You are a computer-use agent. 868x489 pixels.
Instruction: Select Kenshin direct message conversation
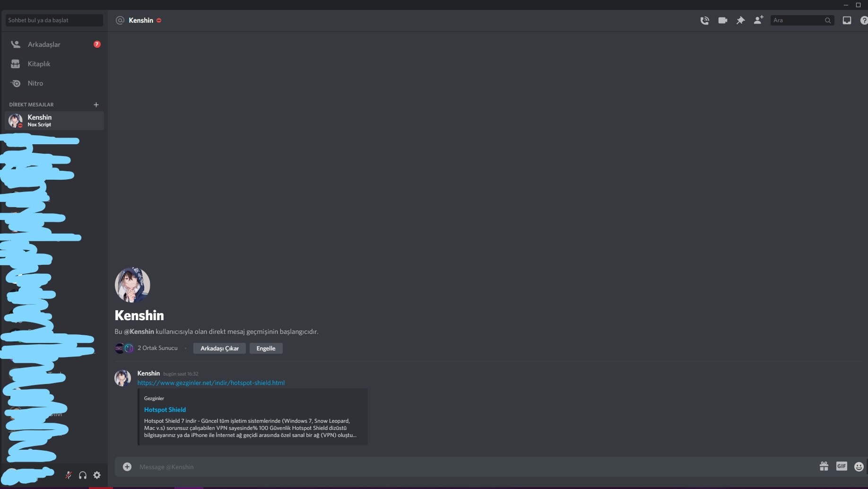tap(54, 121)
